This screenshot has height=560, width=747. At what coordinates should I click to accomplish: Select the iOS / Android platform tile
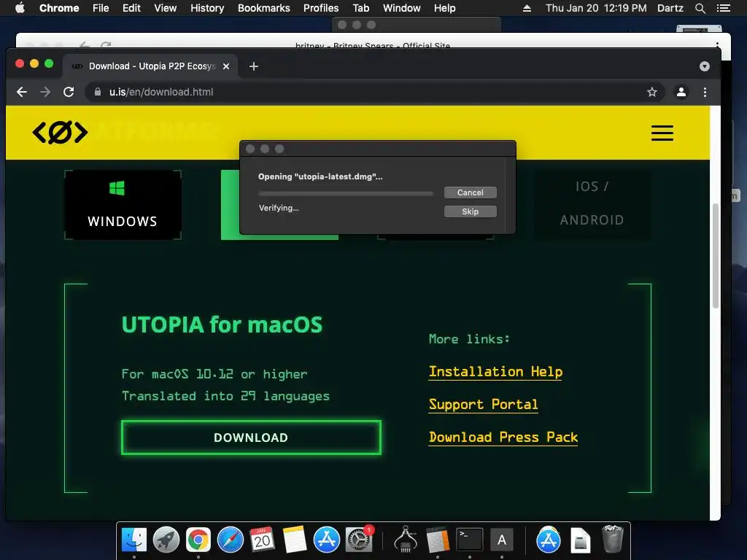[x=592, y=203]
